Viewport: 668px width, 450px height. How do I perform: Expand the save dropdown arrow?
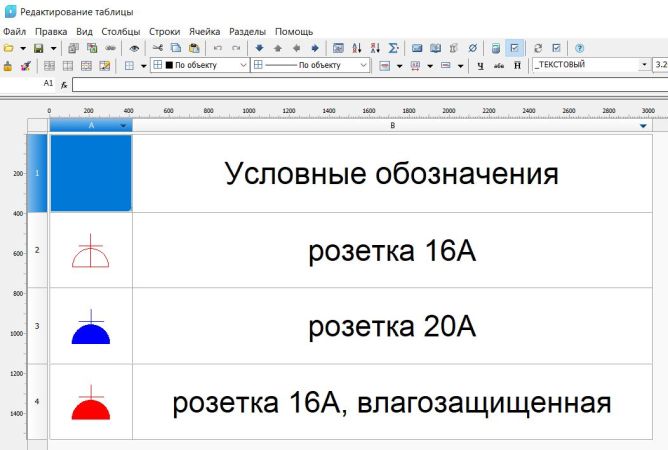coord(53,49)
